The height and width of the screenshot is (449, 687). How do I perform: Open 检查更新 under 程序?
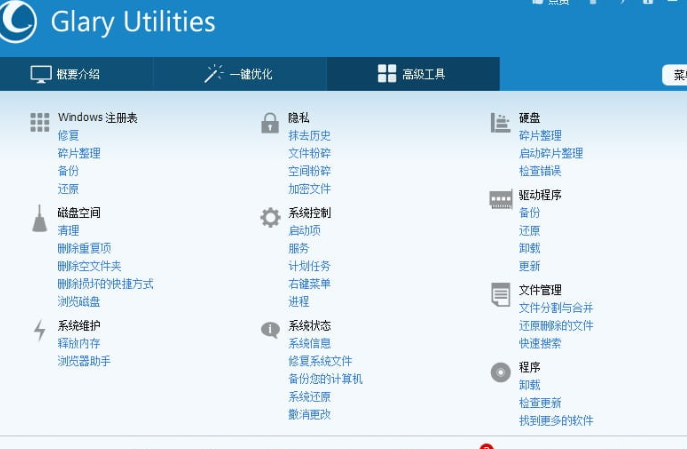click(540, 403)
